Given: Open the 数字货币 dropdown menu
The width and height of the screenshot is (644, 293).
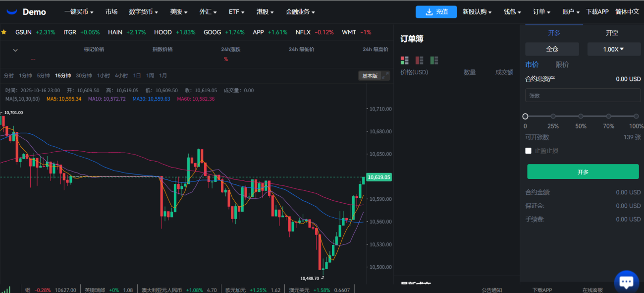Looking at the screenshot, I should (143, 12).
